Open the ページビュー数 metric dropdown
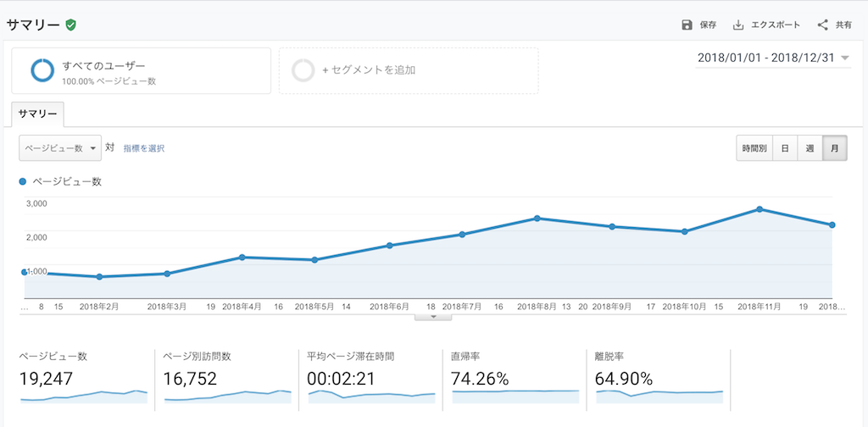The image size is (868, 427). [60, 148]
